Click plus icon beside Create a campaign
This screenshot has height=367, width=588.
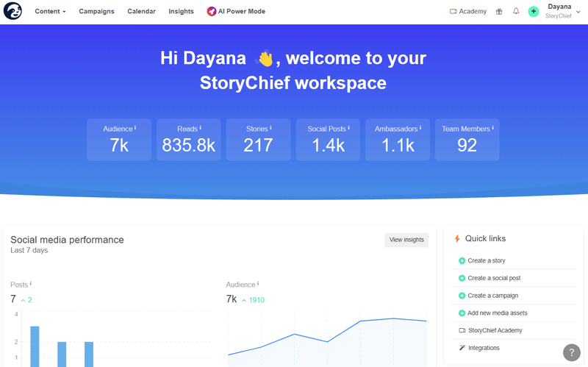coord(462,296)
